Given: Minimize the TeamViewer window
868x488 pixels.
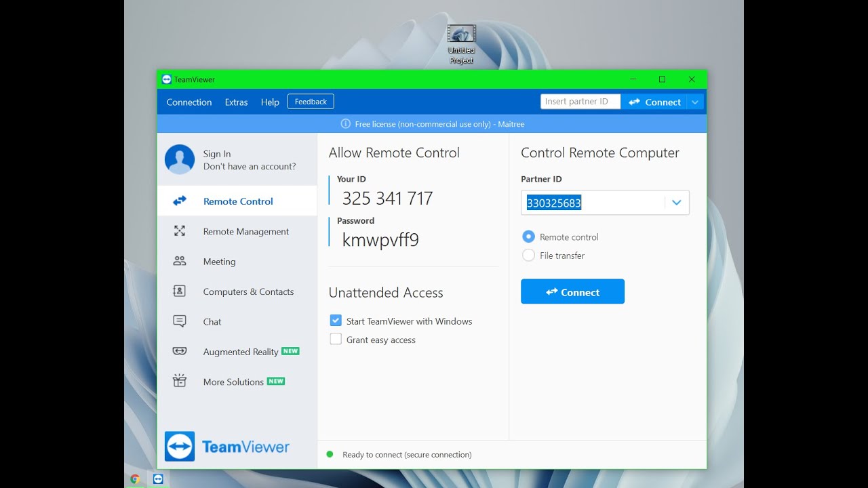Looking at the screenshot, I should click(633, 79).
